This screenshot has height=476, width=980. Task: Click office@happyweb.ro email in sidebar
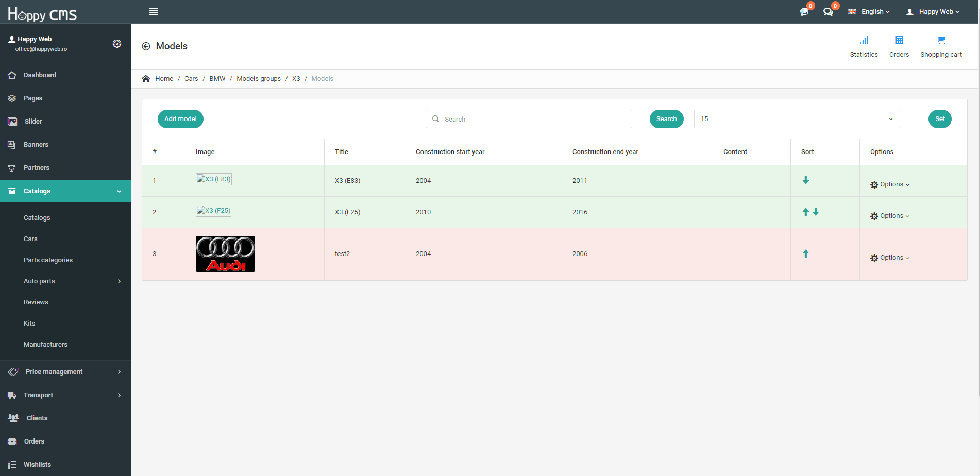[x=41, y=49]
